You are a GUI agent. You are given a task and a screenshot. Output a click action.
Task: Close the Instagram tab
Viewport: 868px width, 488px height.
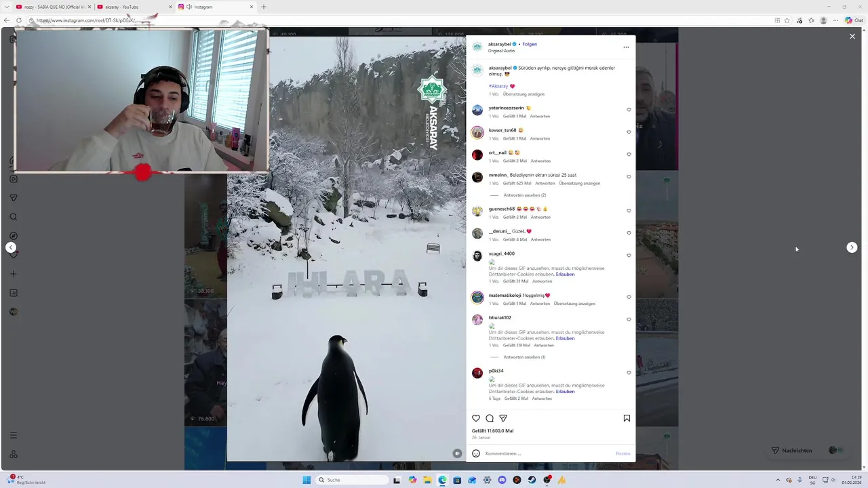pos(252,7)
